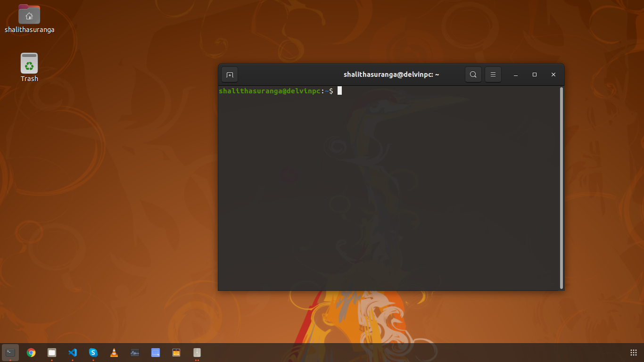644x362 pixels.
Task: Open a new terminal tab
Action: (230, 74)
